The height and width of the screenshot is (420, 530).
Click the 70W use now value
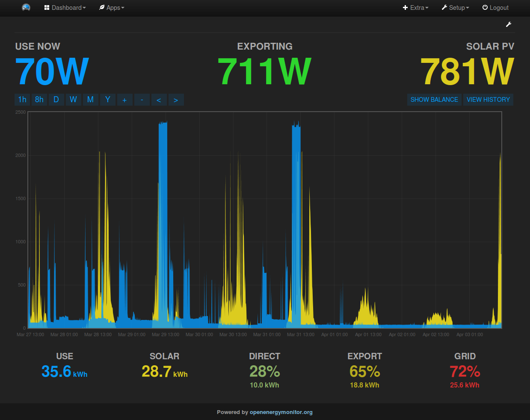52,71
